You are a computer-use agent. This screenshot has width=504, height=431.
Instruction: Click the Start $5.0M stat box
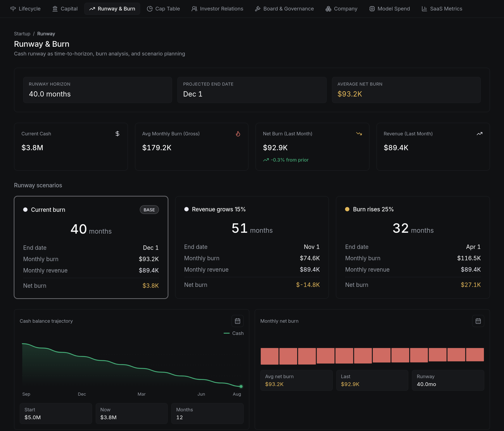[x=56, y=414]
